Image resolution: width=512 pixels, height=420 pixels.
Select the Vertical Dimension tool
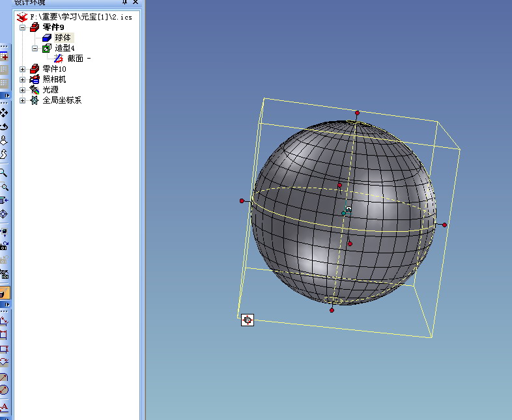(x=4, y=349)
